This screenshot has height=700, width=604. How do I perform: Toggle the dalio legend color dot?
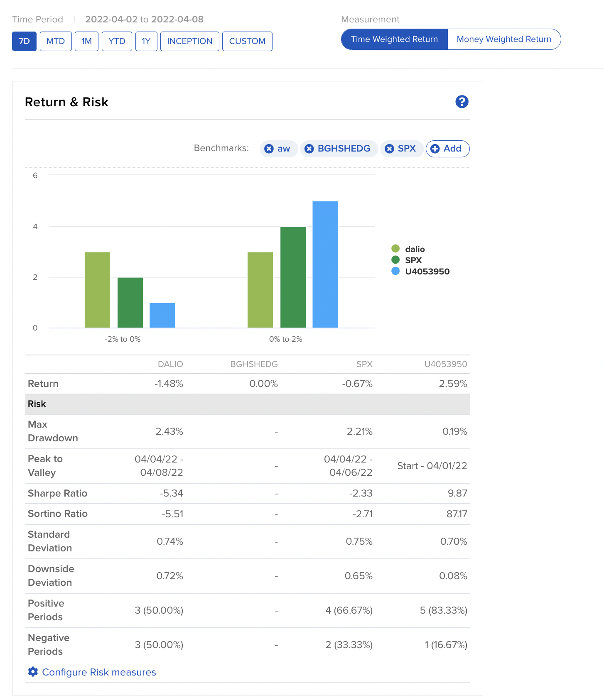395,249
